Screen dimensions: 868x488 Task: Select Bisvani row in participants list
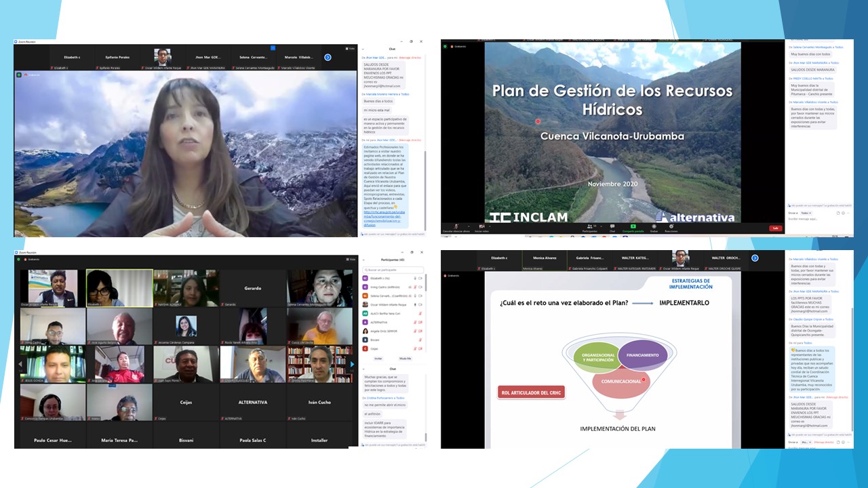pyautogui.click(x=393, y=340)
